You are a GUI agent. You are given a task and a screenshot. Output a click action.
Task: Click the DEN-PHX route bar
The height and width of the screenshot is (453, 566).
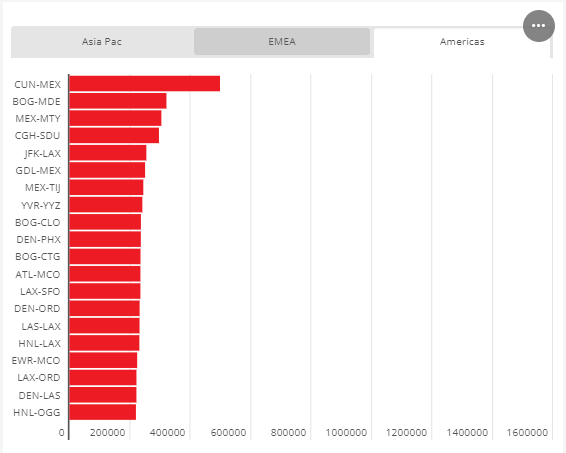click(x=105, y=239)
